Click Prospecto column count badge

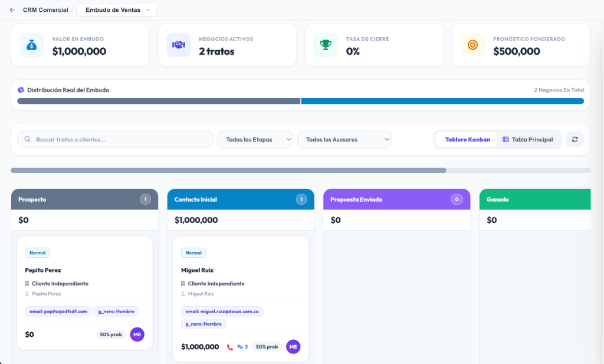click(x=145, y=199)
